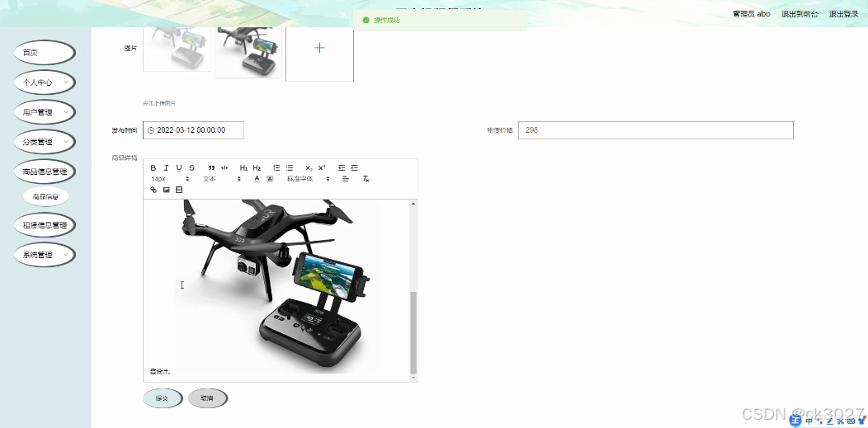The width and height of the screenshot is (868, 428).
Task: Focus the 租赁价格 field showing 298
Action: (x=655, y=130)
